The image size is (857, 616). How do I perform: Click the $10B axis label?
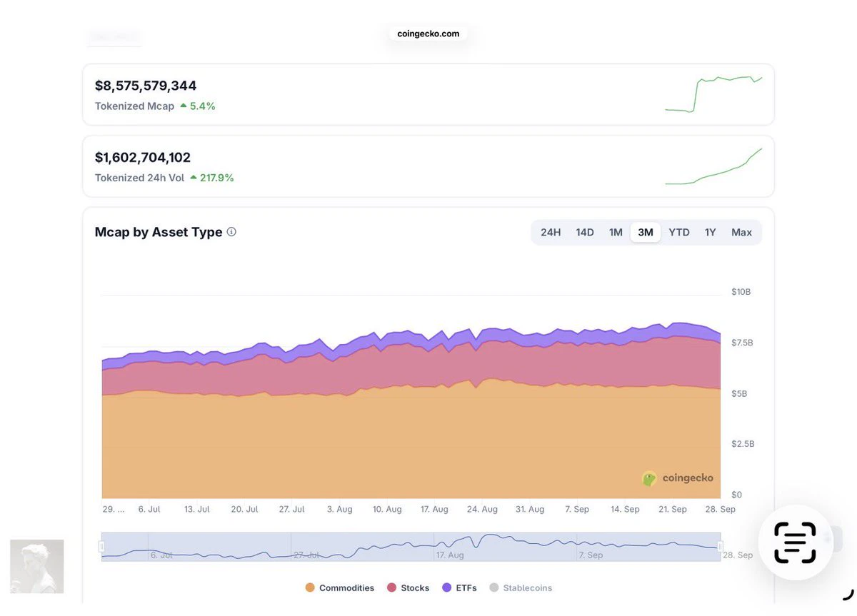(741, 292)
